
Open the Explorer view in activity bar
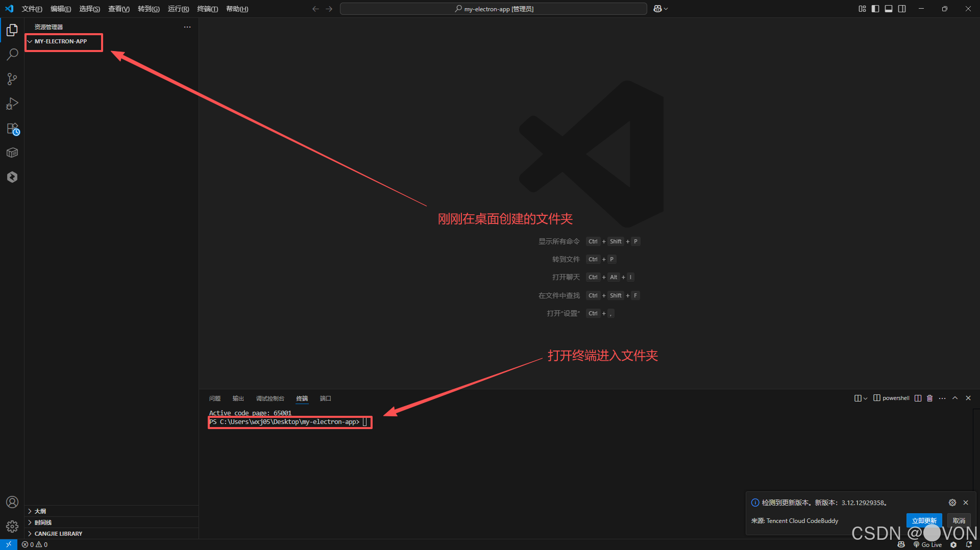click(x=12, y=30)
